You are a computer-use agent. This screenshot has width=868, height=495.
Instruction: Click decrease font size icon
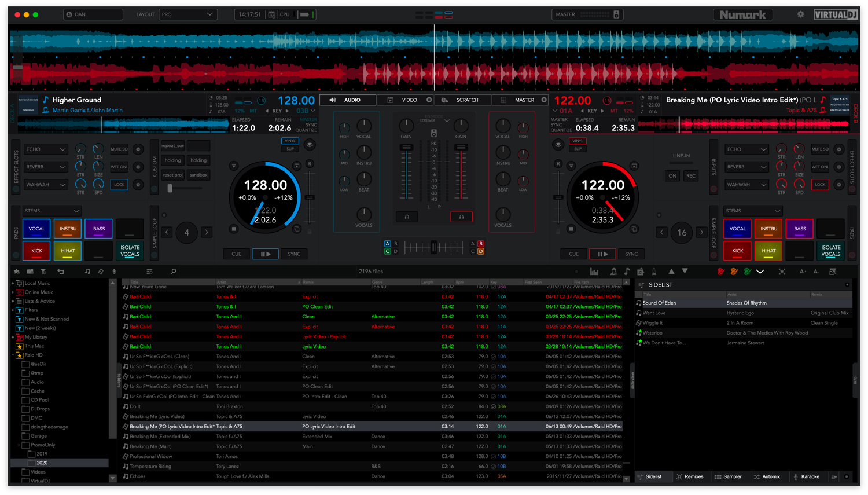pyautogui.click(x=816, y=272)
